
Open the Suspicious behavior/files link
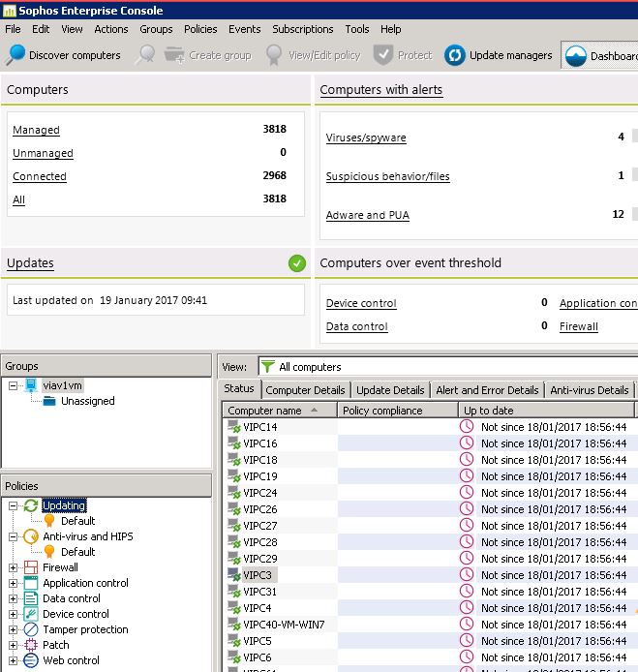[388, 176]
